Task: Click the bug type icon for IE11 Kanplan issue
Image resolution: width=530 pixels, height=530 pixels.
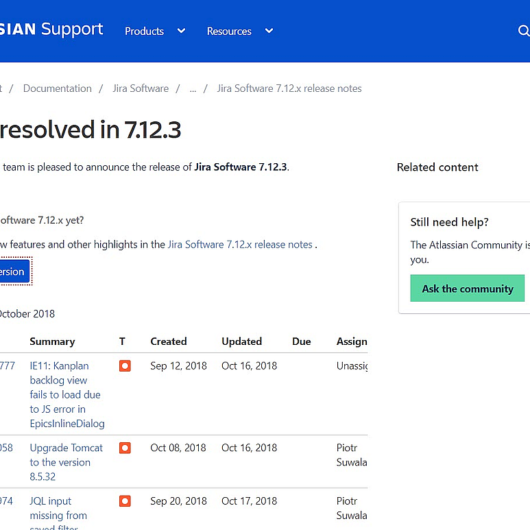Action: click(125, 366)
